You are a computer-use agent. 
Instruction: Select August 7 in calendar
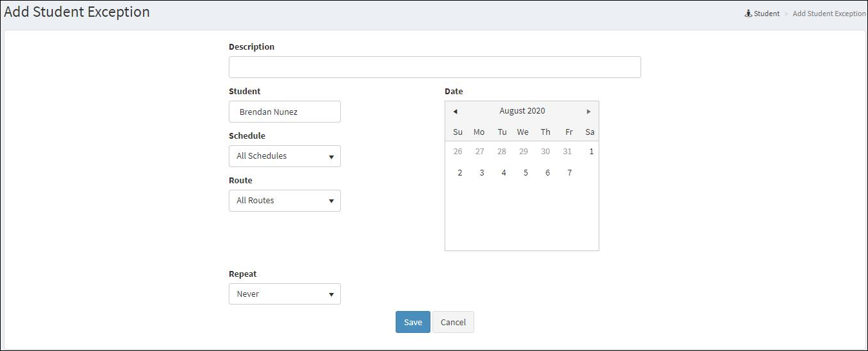tap(569, 173)
